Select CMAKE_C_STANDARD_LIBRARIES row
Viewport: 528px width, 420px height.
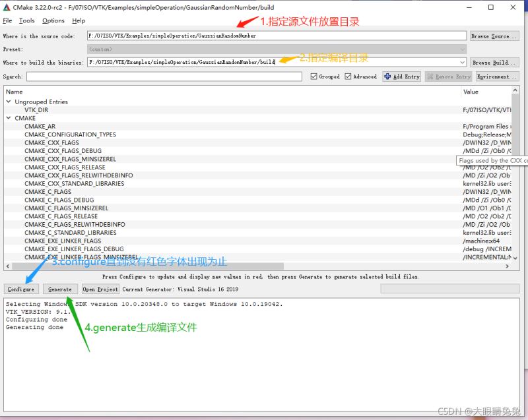[257, 233]
